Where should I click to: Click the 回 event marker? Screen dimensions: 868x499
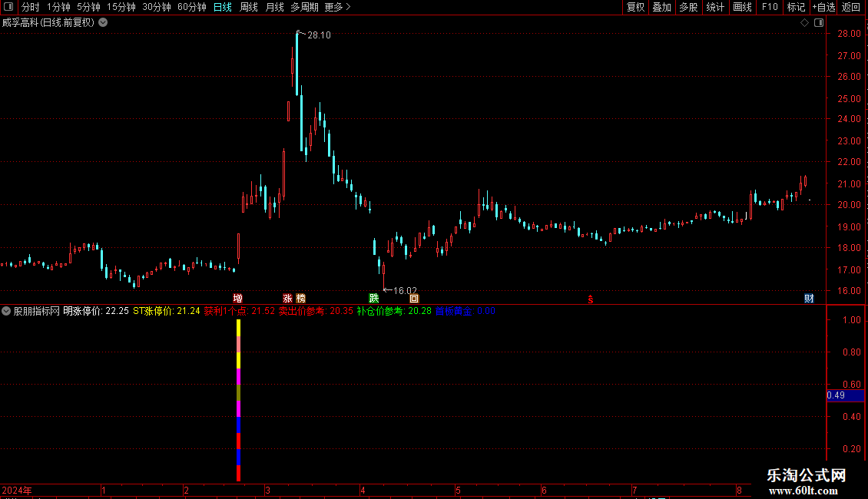pyautogui.click(x=414, y=298)
